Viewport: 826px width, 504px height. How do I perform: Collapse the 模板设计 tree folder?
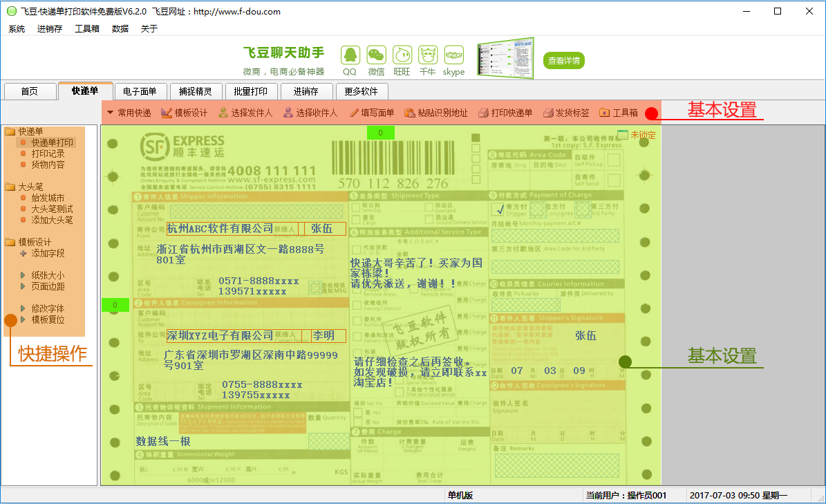point(10,242)
